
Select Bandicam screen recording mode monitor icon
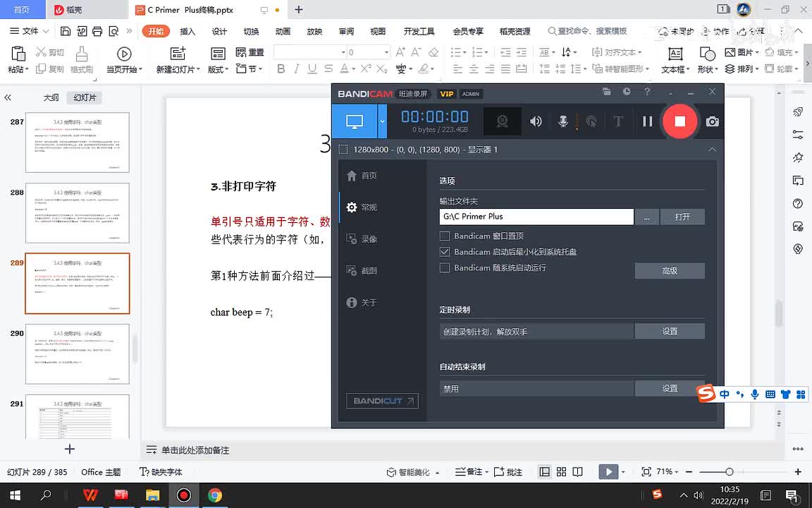[355, 122]
